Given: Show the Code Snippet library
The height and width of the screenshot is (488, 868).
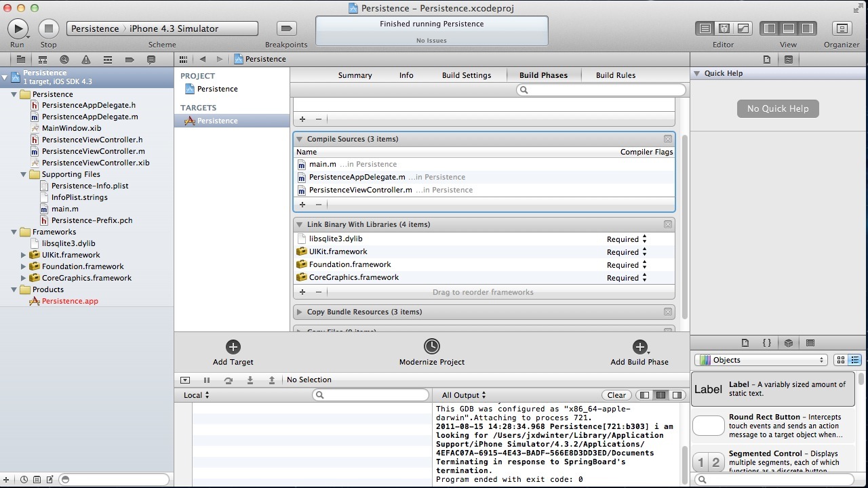Looking at the screenshot, I should [767, 343].
